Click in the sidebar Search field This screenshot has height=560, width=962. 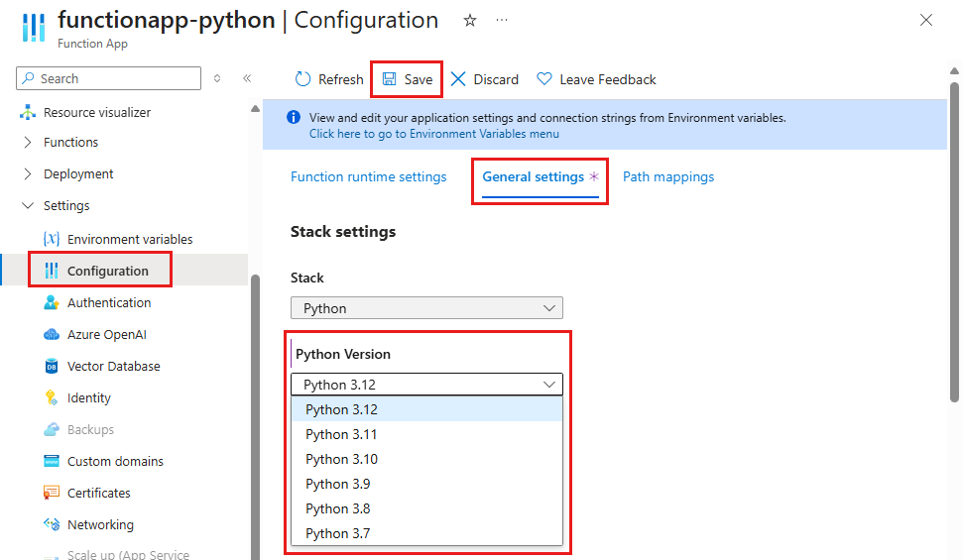tap(108, 78)
